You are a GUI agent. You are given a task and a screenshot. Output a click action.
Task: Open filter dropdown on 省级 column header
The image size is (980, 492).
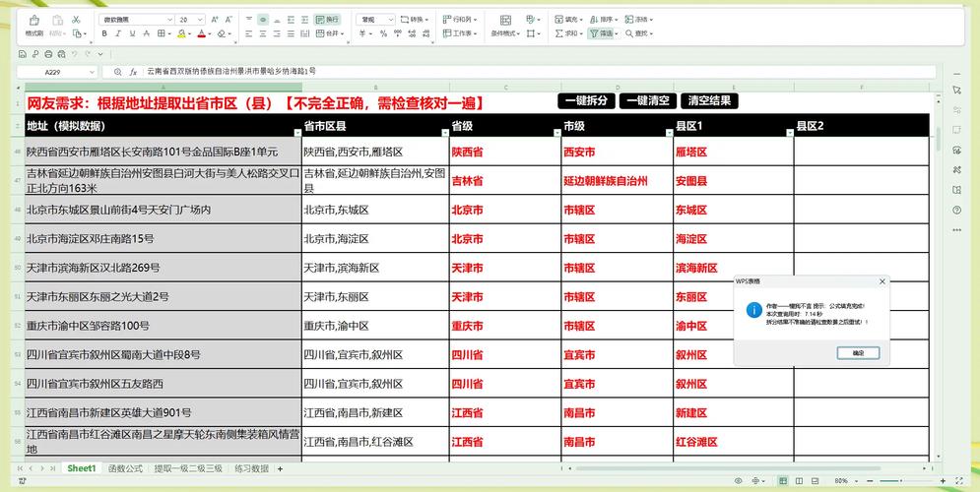pos(556,133)
